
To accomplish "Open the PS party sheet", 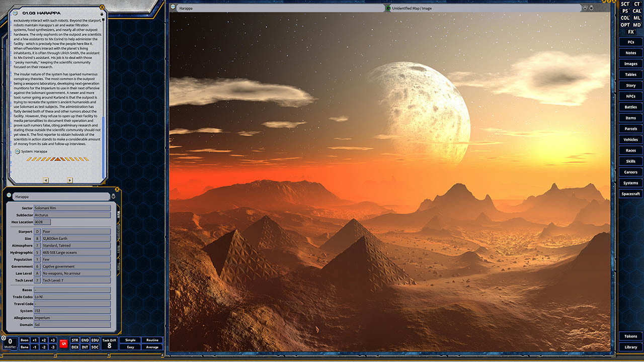I will point(625,11).
